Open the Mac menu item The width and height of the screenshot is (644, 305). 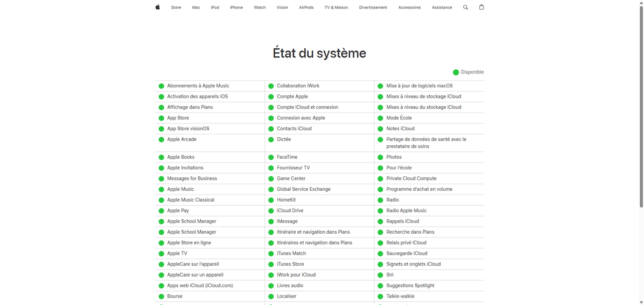click(196, 8)
